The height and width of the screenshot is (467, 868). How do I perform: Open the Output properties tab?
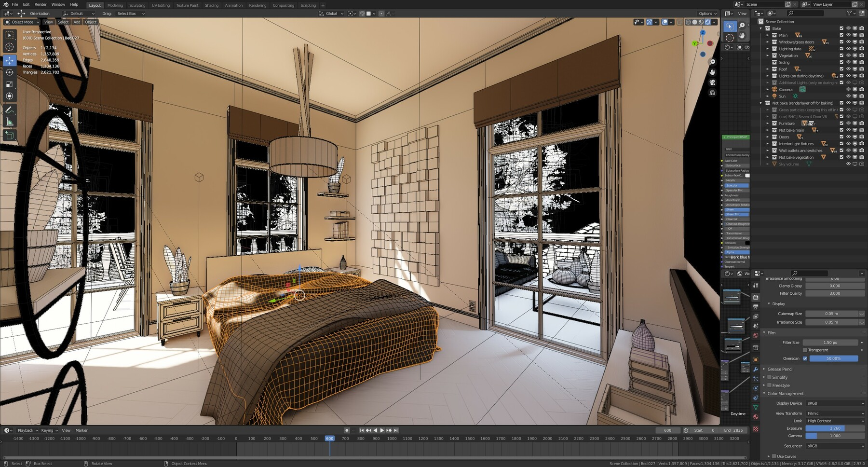(756, 307)
